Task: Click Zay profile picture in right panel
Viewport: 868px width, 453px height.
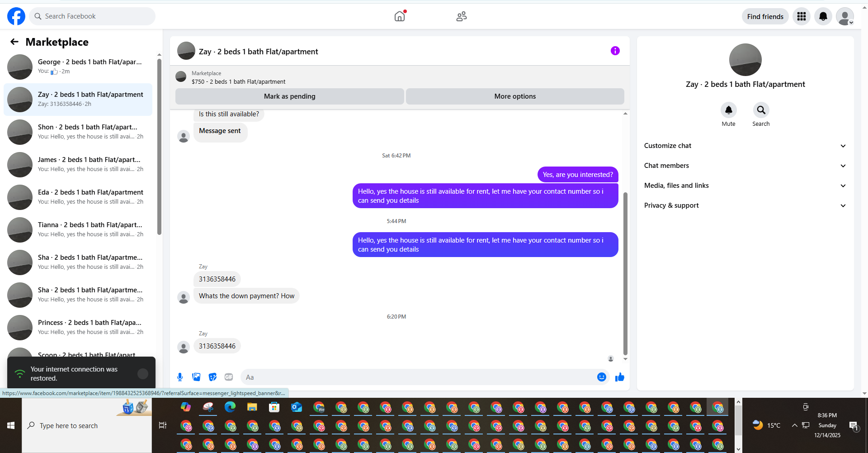Action: click(x=745, y=60)
